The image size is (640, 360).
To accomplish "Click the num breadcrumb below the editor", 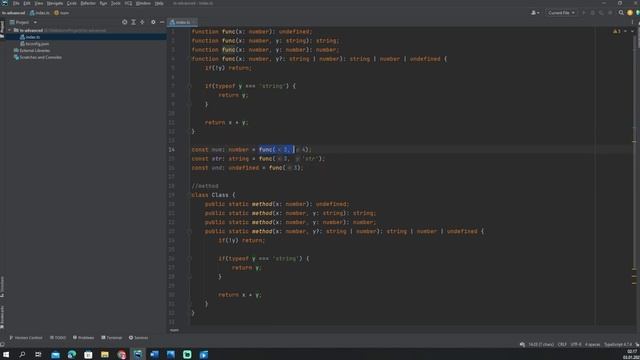I will (174, 330).
